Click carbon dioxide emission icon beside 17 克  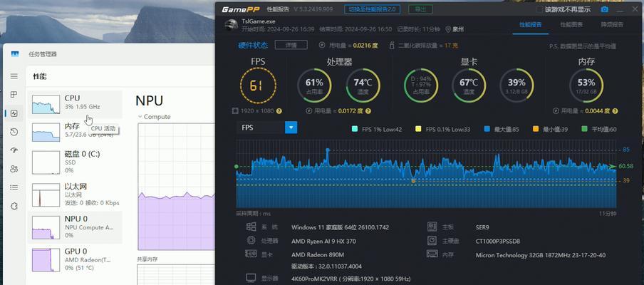pyautogui.click(x=392, y=45)
